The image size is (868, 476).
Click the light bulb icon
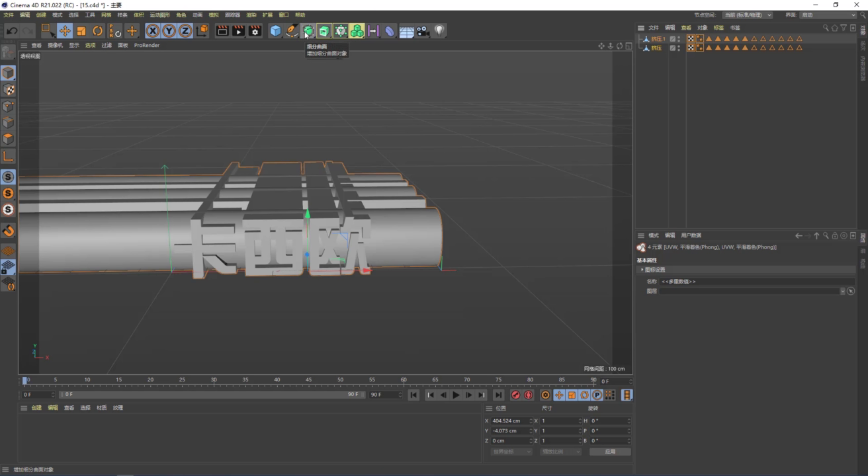(x=439, y=30)
